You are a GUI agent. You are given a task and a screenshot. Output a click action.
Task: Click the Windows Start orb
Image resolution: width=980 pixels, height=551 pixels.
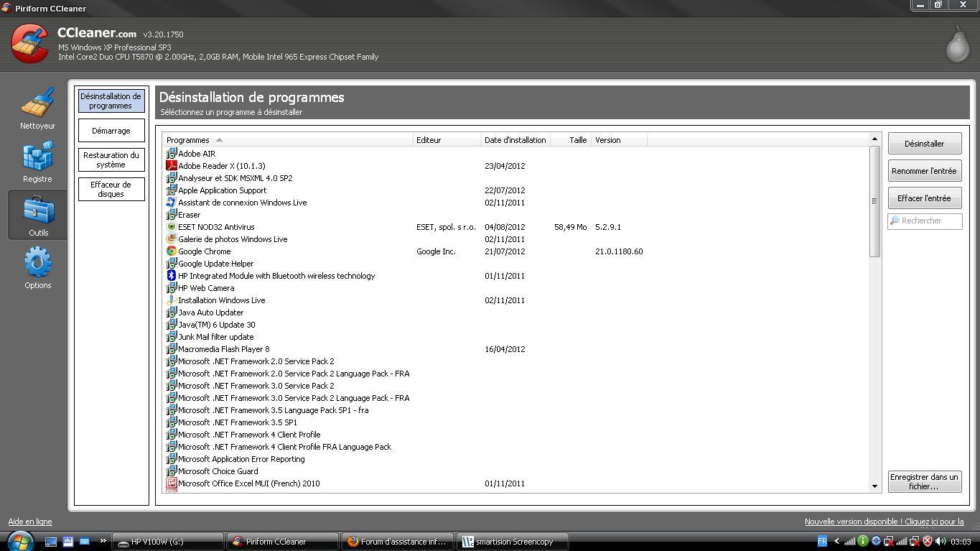click(x=19, y=541)
